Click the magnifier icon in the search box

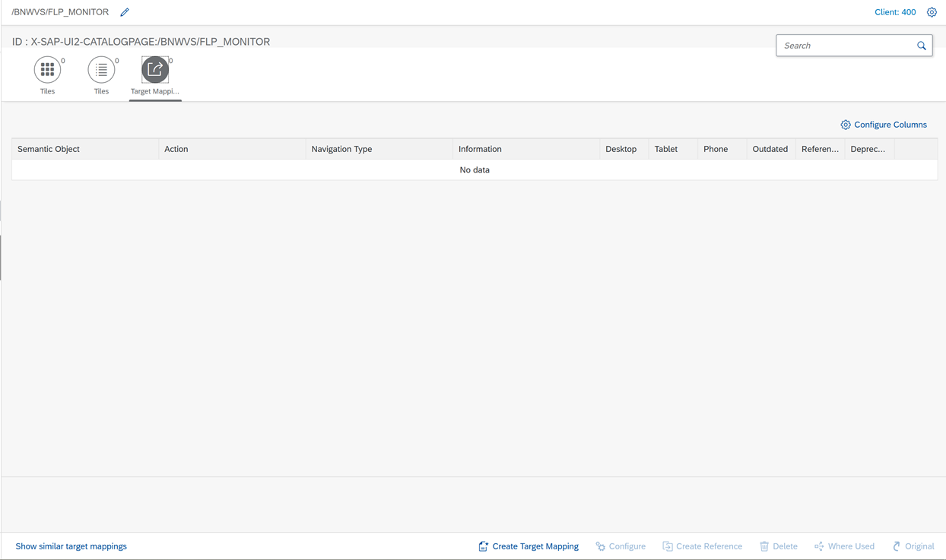pos(921,46)
